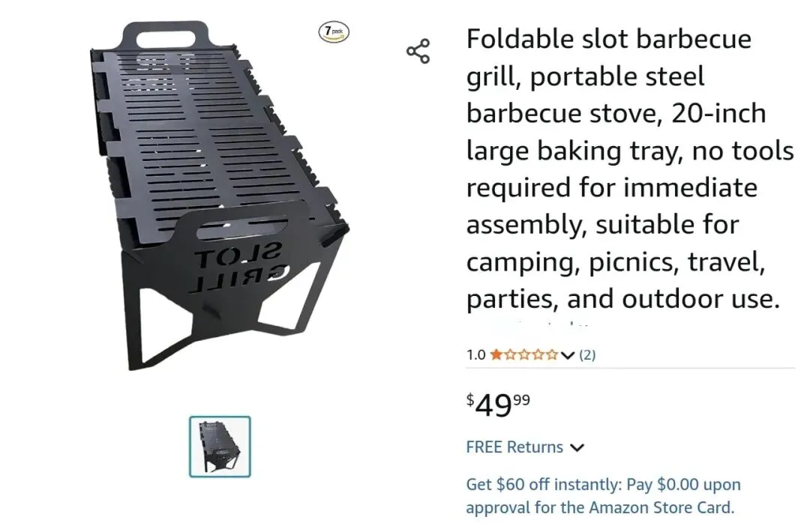This screenshot has height=532, width=810.
Task: Click the second star in the rating
Action: click(x=511, y=355)
